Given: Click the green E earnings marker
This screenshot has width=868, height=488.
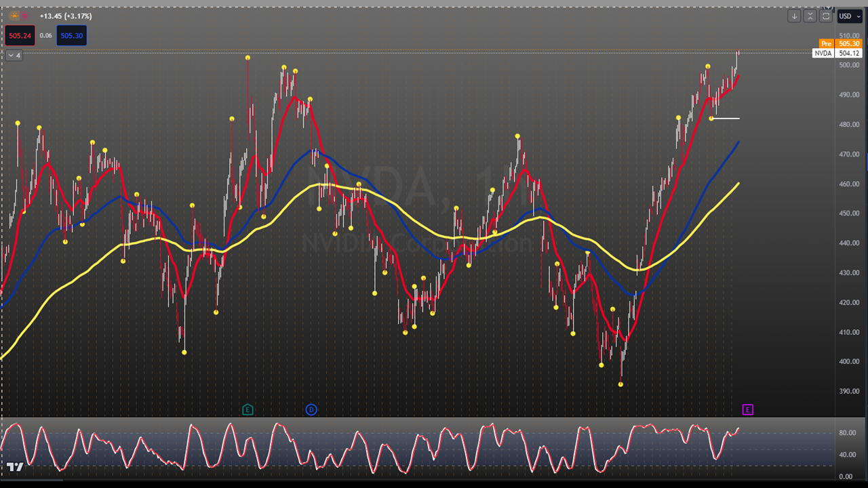Looking at the screenshot, I should point(248,409).
